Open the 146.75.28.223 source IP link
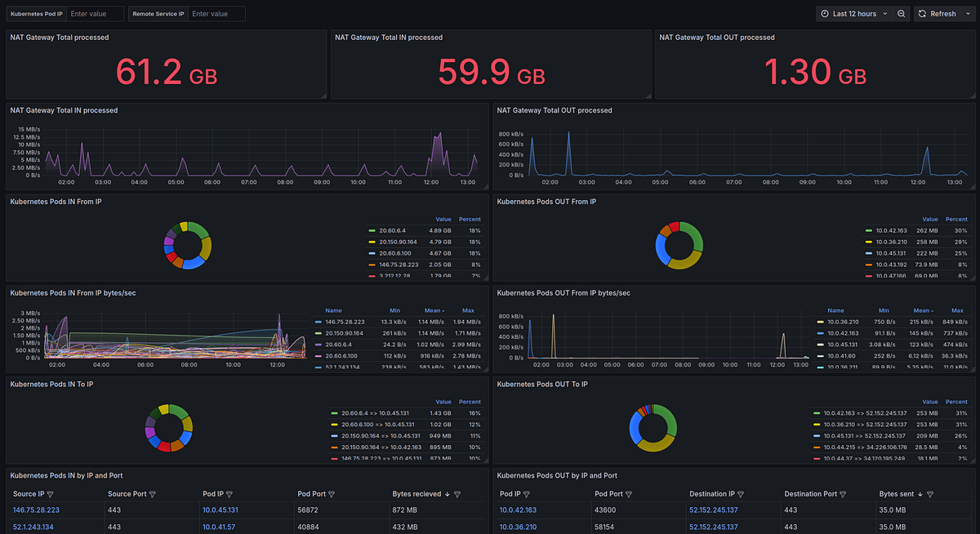Screen dimensions: 980x534 coord(36,510)
